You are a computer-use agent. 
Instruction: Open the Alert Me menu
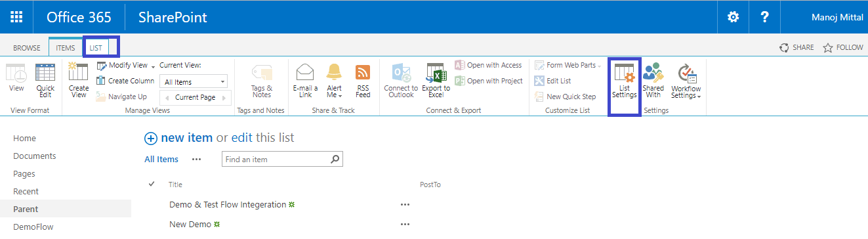coord(335,80)
